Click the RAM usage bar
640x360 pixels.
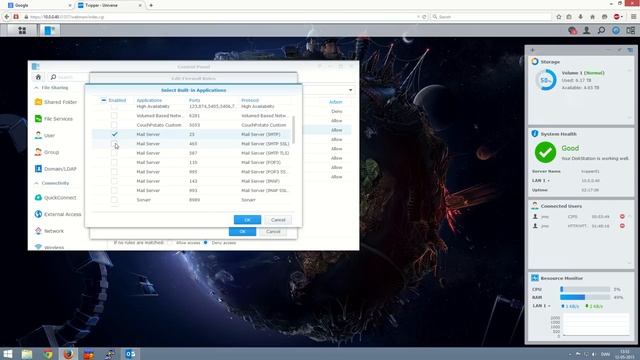click(585, 297)
